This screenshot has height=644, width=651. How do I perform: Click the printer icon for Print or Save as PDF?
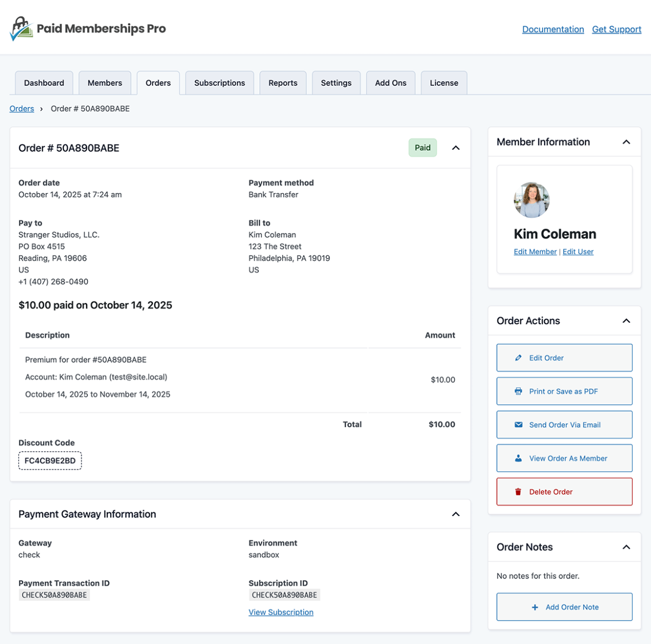click(517, 391)
